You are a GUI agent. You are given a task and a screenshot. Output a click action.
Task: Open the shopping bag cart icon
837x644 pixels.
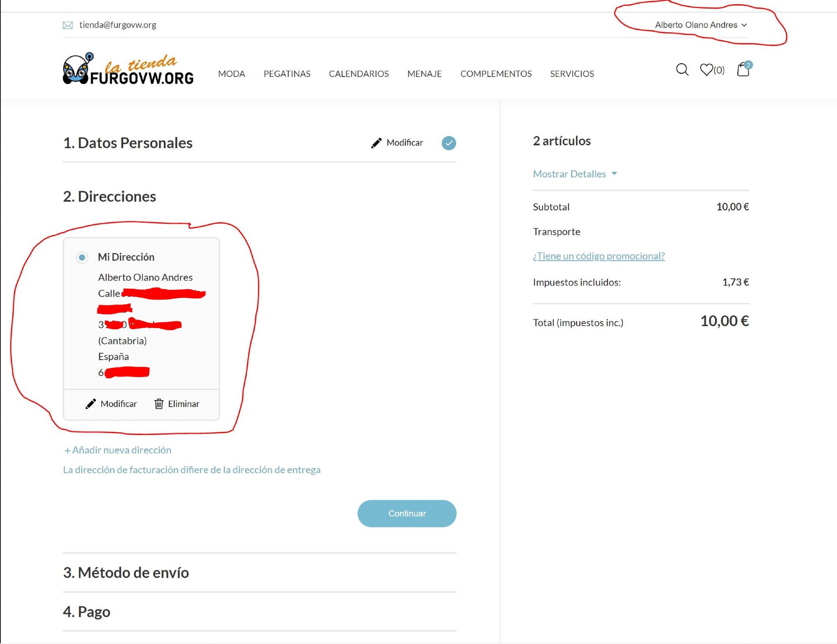pyautogui.click(x=744, y=69)
